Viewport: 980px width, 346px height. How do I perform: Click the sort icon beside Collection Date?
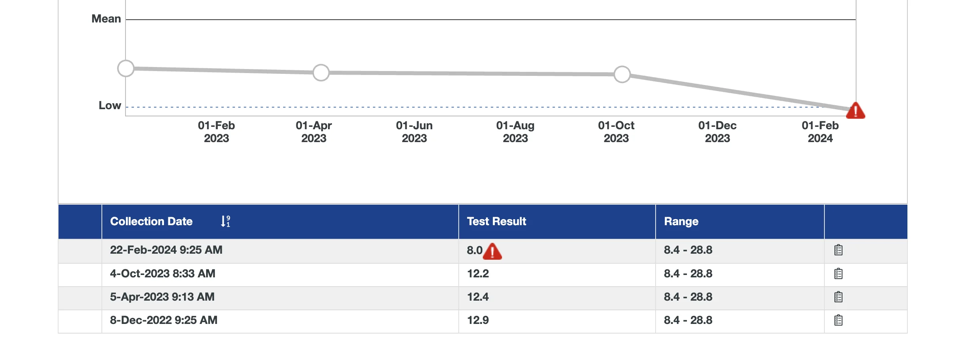pyautogui.click(x=225, y=221)
